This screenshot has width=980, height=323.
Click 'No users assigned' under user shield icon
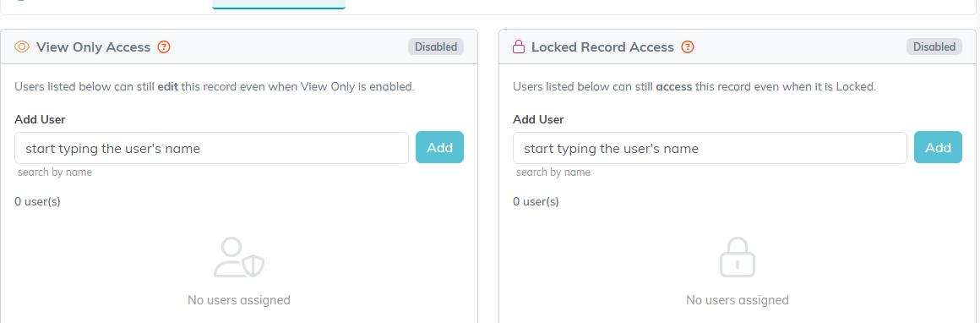[239, 300]
